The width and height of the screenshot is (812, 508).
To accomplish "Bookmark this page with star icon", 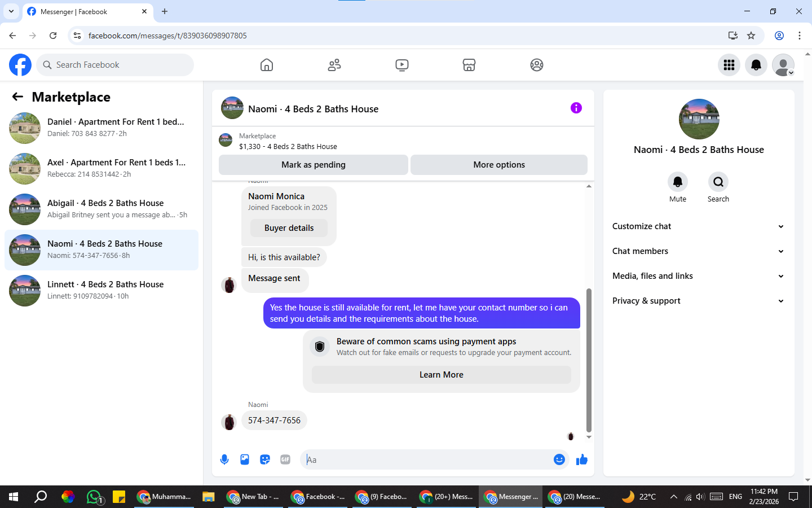I will (751, 36).
